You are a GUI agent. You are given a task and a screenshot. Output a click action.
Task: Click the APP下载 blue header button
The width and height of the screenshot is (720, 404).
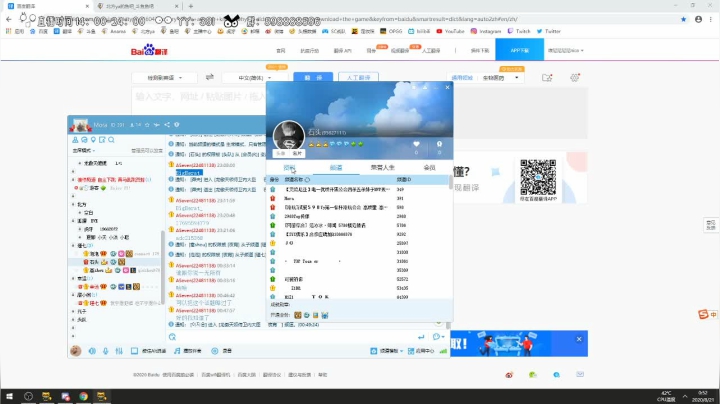pos(519,50)
